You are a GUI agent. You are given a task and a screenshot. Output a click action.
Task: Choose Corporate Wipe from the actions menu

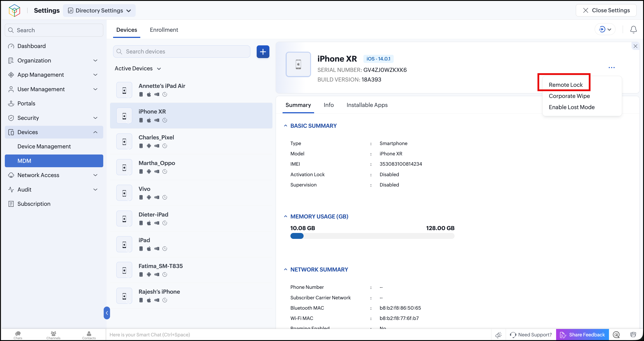point(569,96)
